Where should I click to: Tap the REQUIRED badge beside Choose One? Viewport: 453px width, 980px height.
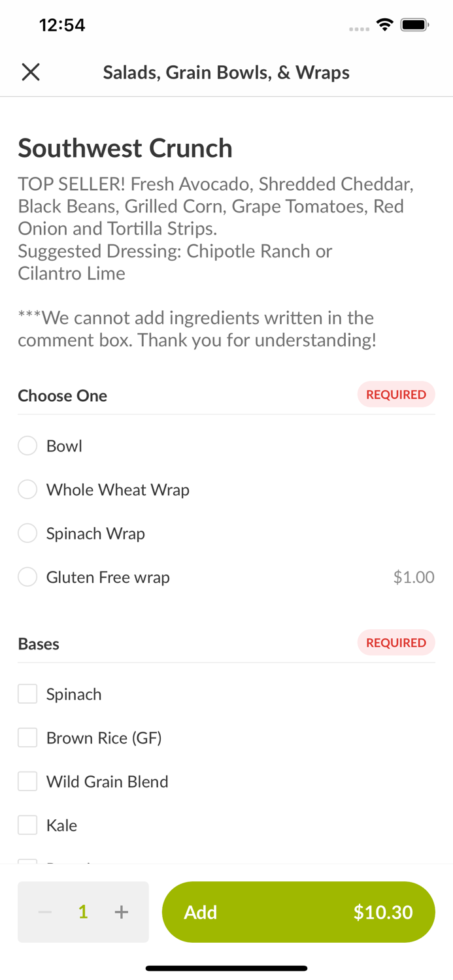click(x=396, y=395)
